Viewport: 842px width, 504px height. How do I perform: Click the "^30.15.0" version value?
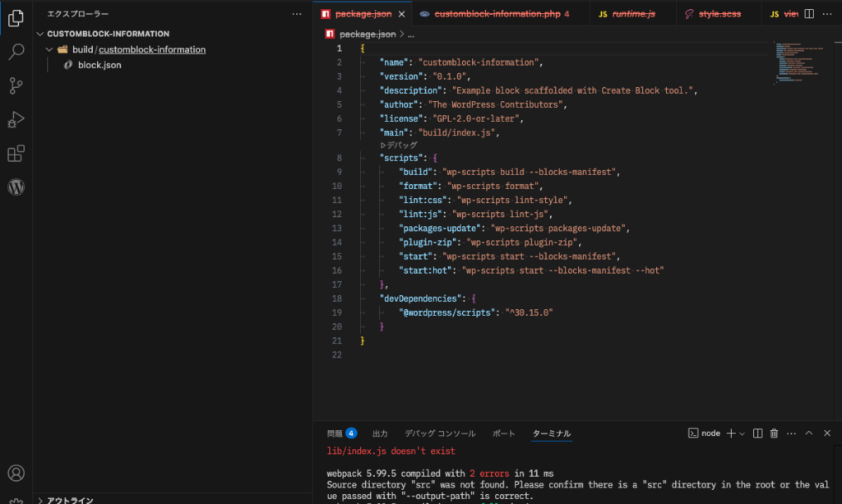point(529,312)
